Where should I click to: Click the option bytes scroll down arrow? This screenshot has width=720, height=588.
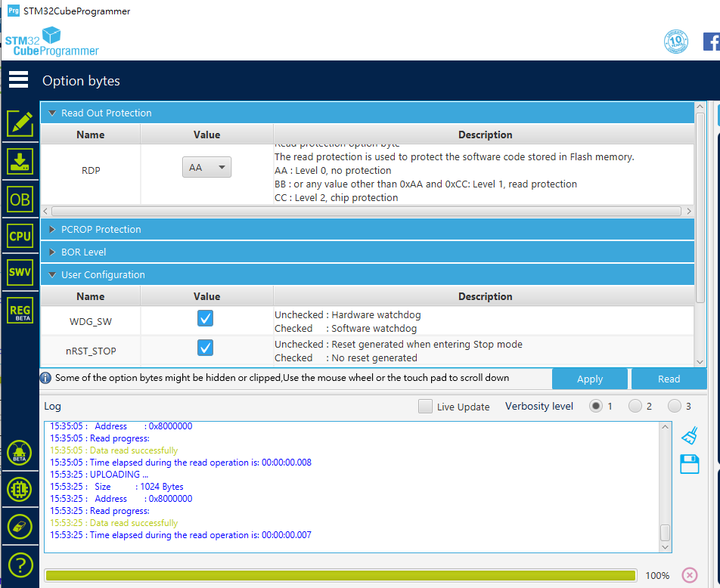(x=700, y=362)
